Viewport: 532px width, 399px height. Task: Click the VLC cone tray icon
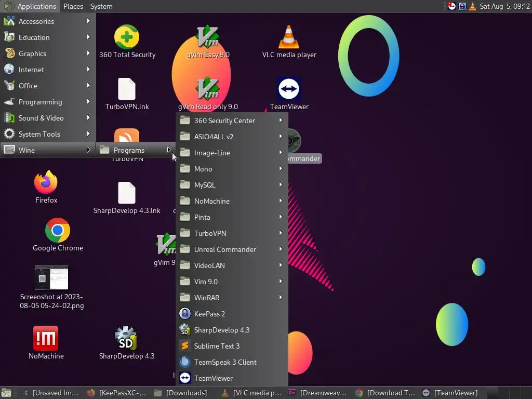[x=472, y=6]
